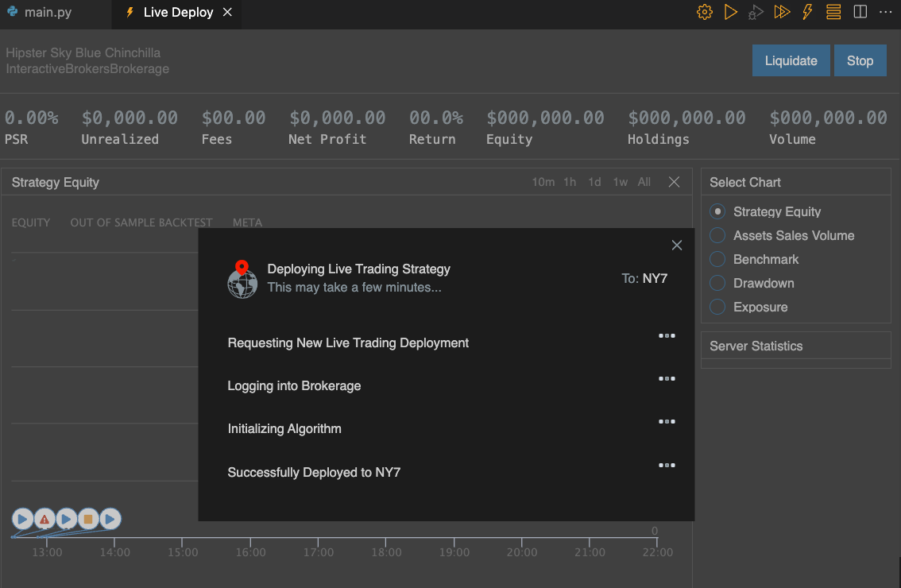Open the organizer stacked-bars icon in toolbar
The image size is (901, 588).
[833, 12]
